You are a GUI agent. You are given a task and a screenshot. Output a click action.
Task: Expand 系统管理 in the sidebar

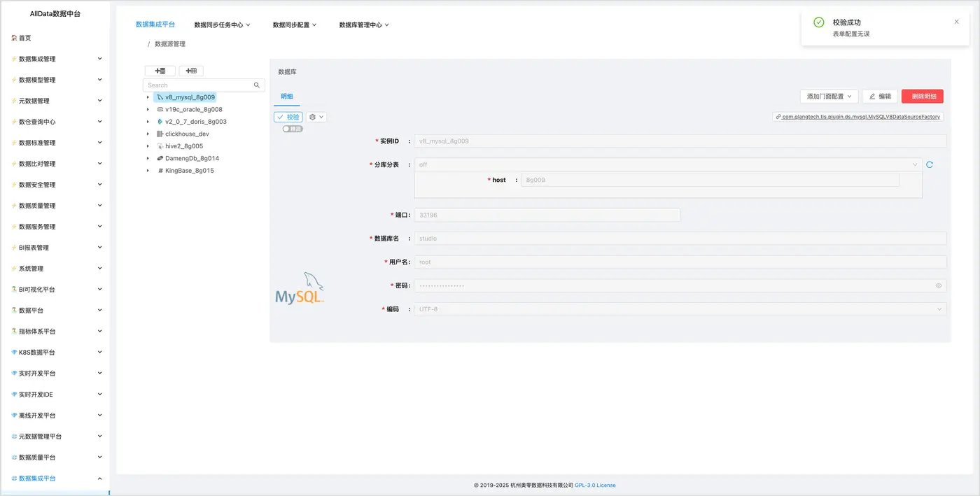(55, 269)
